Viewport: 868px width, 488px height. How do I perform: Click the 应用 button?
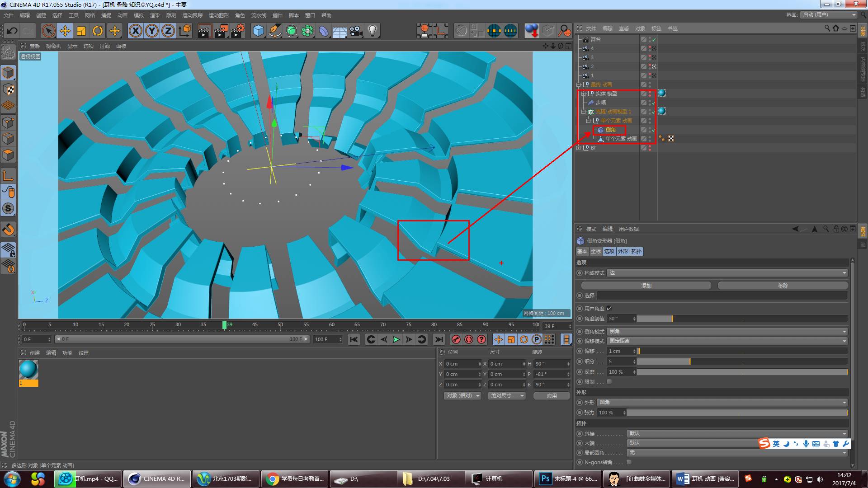click(552, 395)
